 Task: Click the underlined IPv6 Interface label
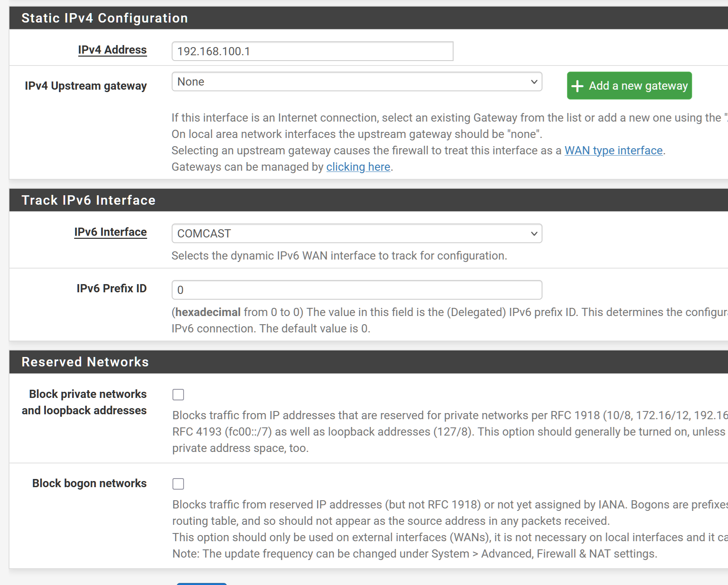click(110, 232)
